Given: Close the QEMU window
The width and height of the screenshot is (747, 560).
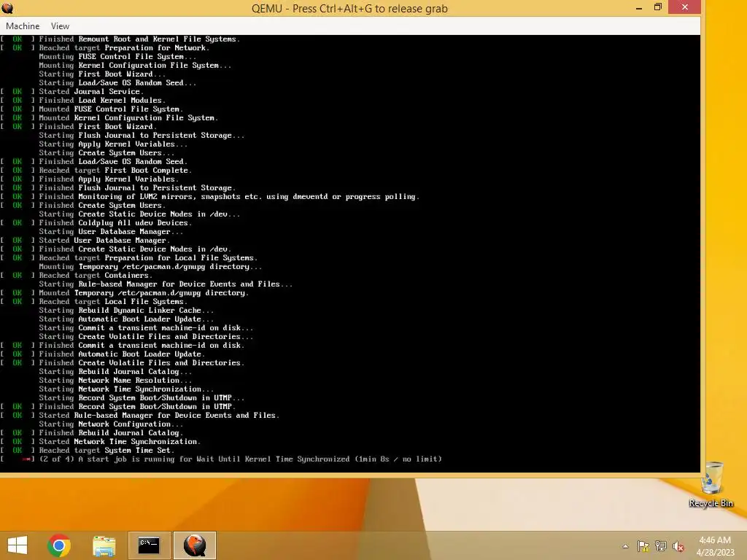Looking at the screenshot, I should pyautogui.click(x=684, y=7).
